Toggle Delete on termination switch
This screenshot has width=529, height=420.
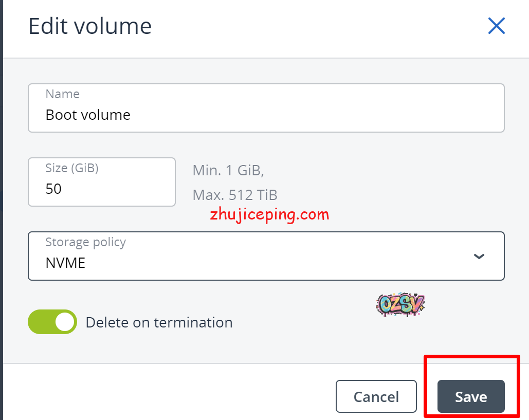coord(52,322)
